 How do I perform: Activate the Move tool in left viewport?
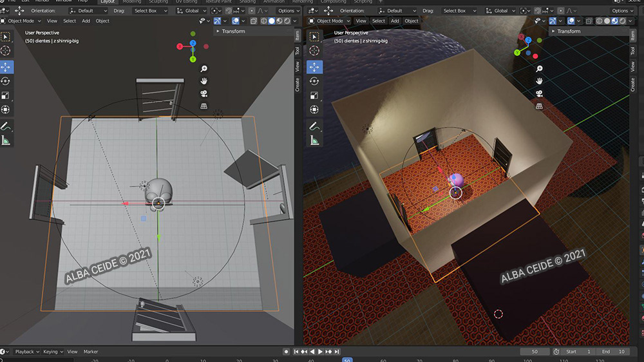coord(6,67)
